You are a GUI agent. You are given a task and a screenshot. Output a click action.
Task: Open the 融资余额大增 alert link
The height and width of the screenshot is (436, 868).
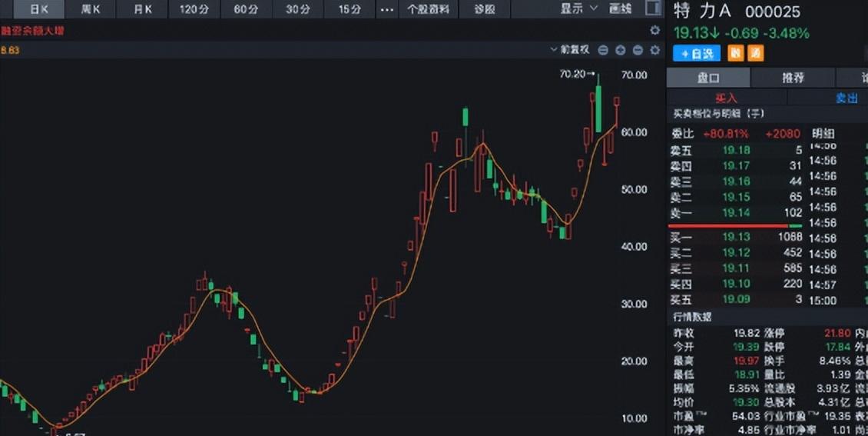32,31
